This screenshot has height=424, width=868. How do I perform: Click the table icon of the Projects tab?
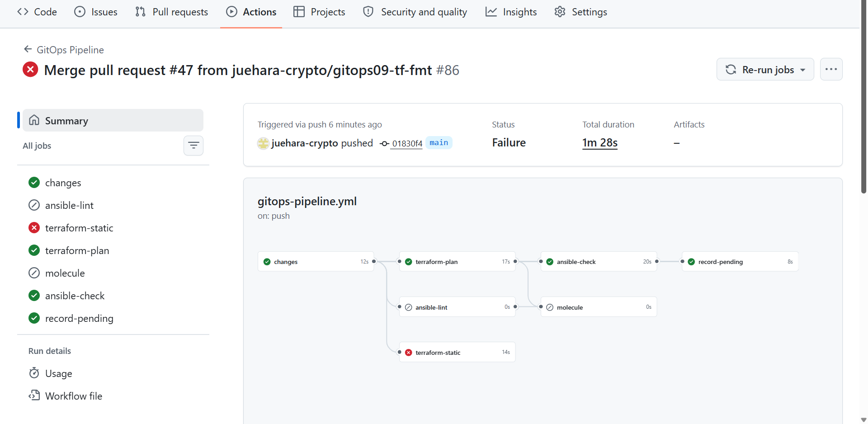299,12
